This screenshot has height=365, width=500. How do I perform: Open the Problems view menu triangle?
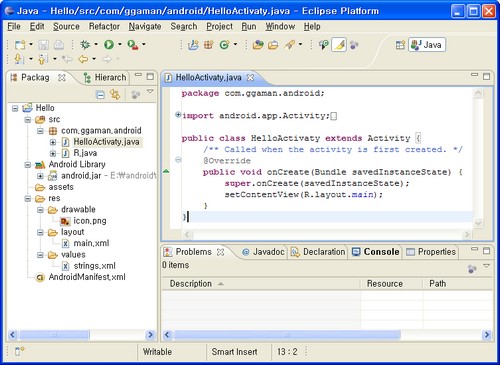point(486,266)
